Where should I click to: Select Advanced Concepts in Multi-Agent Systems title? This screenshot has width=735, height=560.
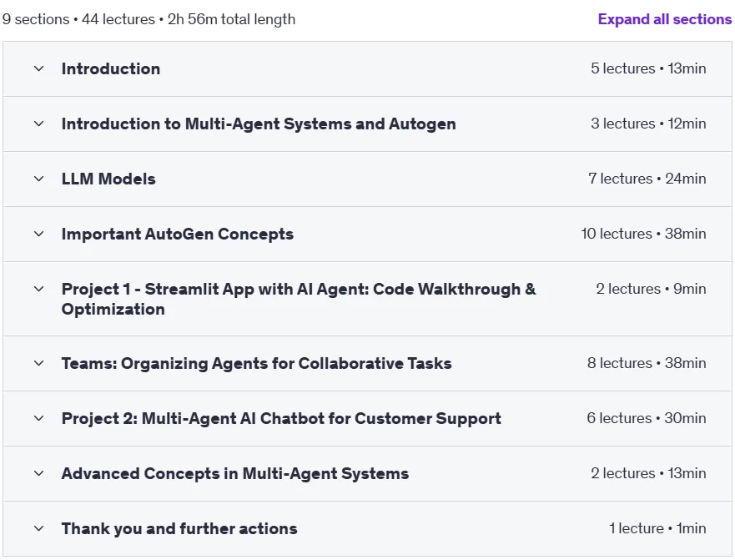click(235, 473)
